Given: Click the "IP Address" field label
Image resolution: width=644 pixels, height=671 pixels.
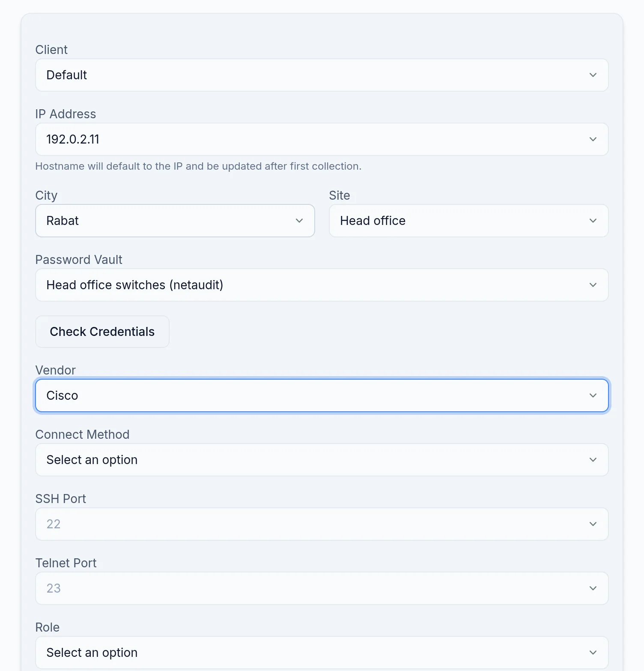Looking at the screenshot, I should 66,114.
